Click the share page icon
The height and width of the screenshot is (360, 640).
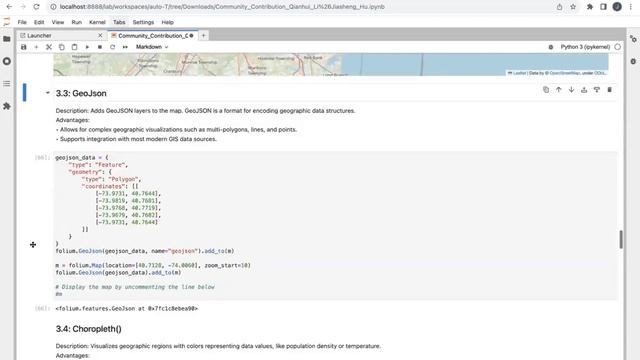tap(560, 7)
